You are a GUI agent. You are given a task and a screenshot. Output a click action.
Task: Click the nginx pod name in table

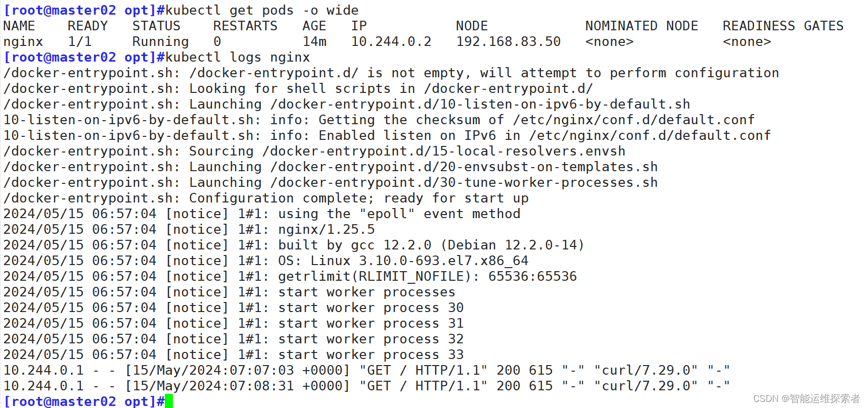coord(23,41)
